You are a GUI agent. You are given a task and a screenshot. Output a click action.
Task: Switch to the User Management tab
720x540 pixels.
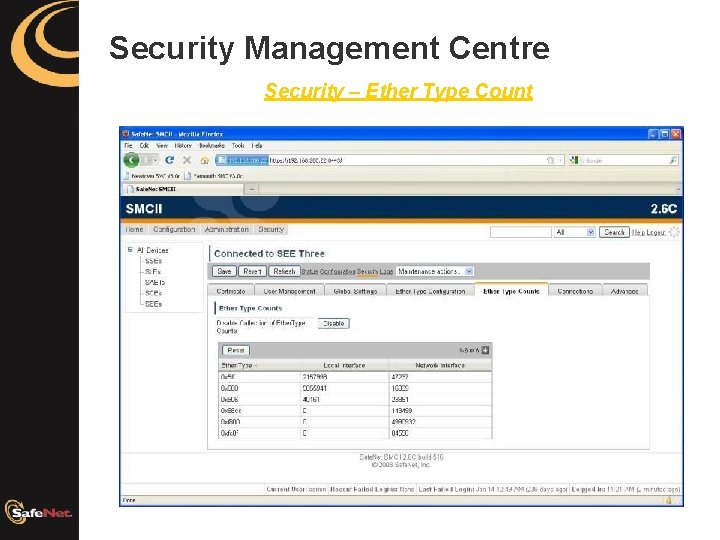[x=289, y=291]
